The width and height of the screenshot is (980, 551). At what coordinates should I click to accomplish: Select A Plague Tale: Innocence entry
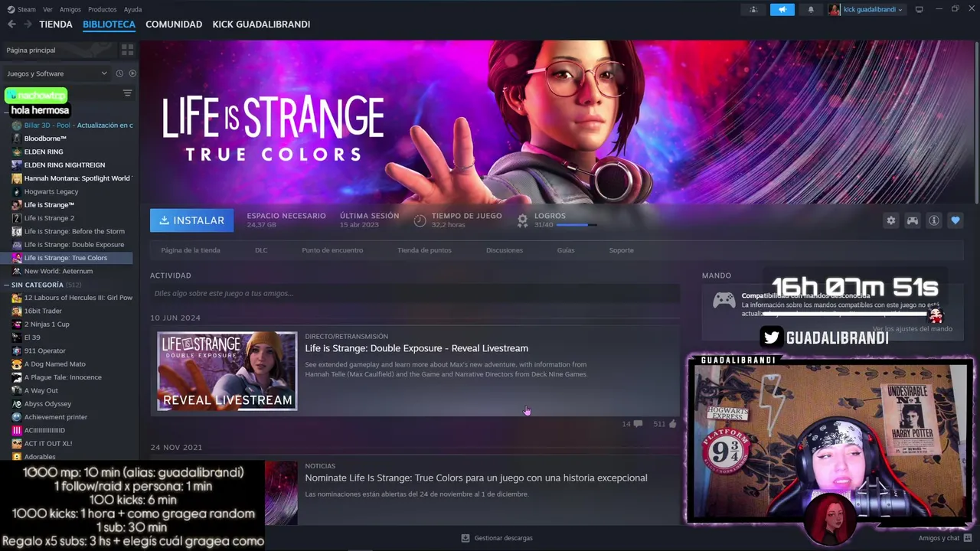point(63,377)
